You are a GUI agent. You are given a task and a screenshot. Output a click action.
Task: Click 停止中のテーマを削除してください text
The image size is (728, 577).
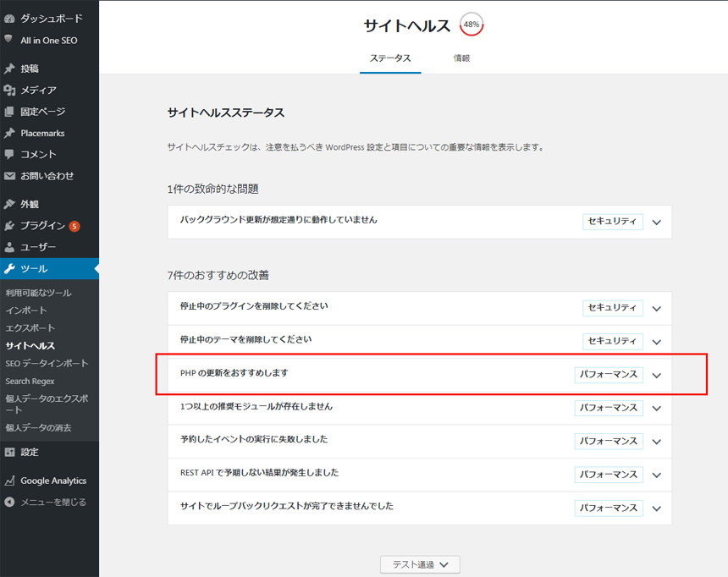coord(245,340)
